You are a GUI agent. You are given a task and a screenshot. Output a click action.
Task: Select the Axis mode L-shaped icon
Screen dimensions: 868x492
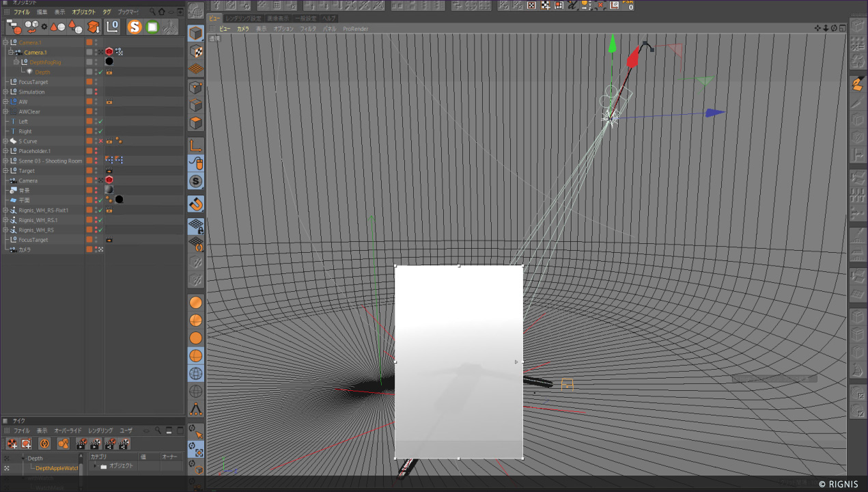tap(196, 145)
